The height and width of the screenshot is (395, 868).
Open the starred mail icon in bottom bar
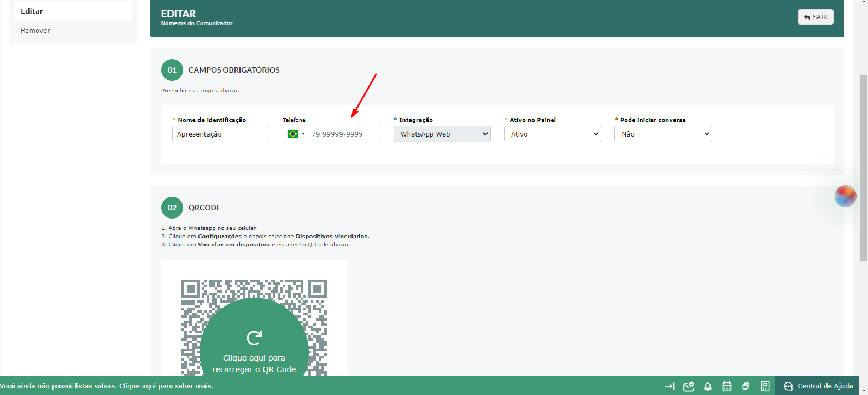[689, 386]
